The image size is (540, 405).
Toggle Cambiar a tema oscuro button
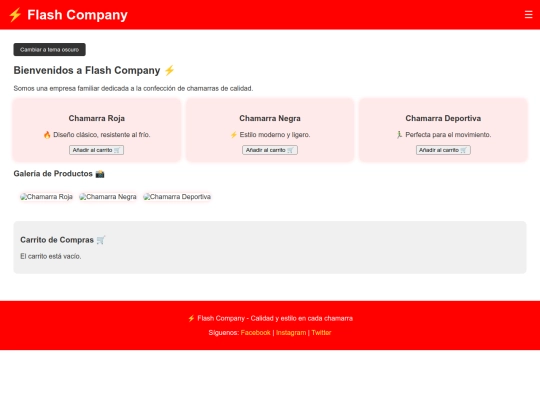coord(50,50)
